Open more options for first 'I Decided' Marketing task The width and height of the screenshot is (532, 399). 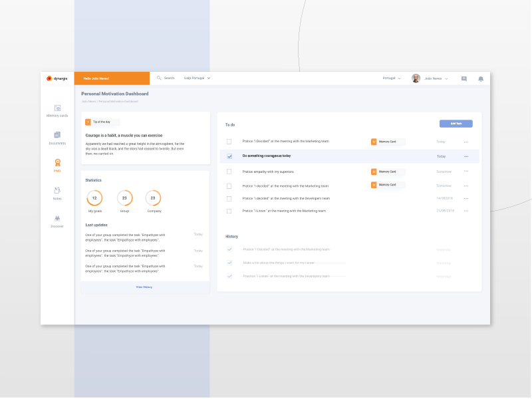466,142
